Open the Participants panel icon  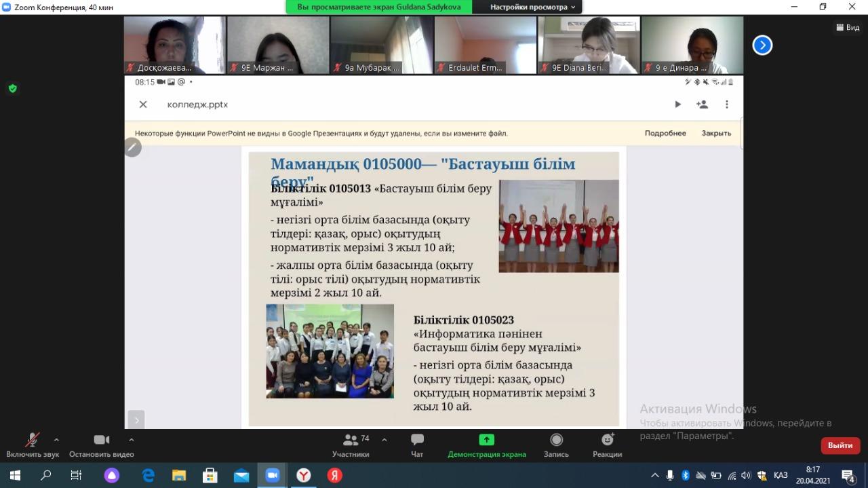point(351,440)
